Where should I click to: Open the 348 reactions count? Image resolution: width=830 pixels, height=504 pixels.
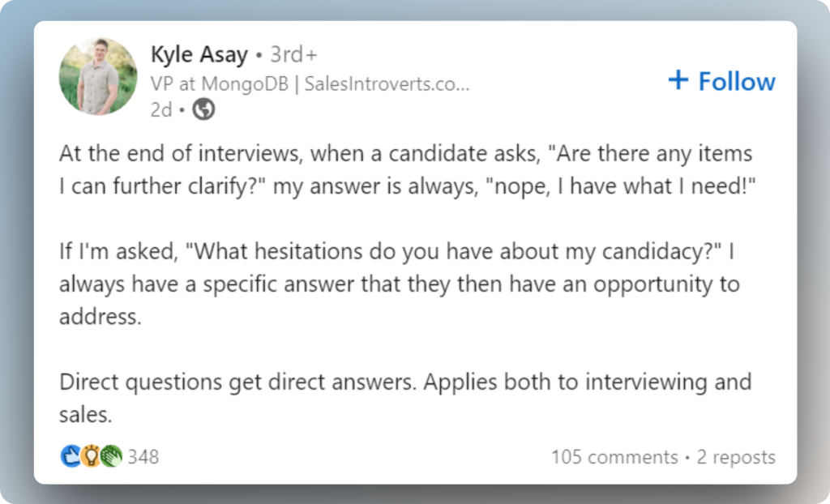[143, 457]
